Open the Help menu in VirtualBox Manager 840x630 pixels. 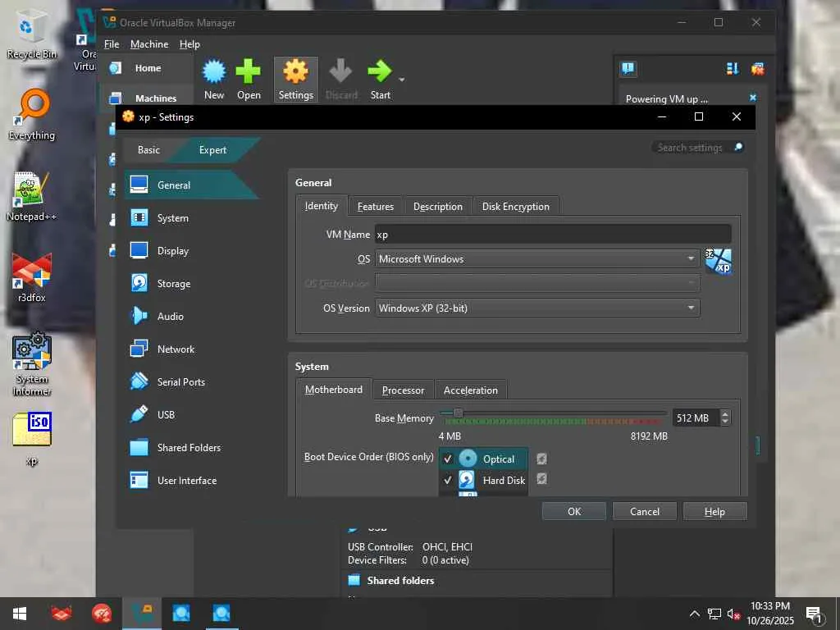tap(189, 44)
